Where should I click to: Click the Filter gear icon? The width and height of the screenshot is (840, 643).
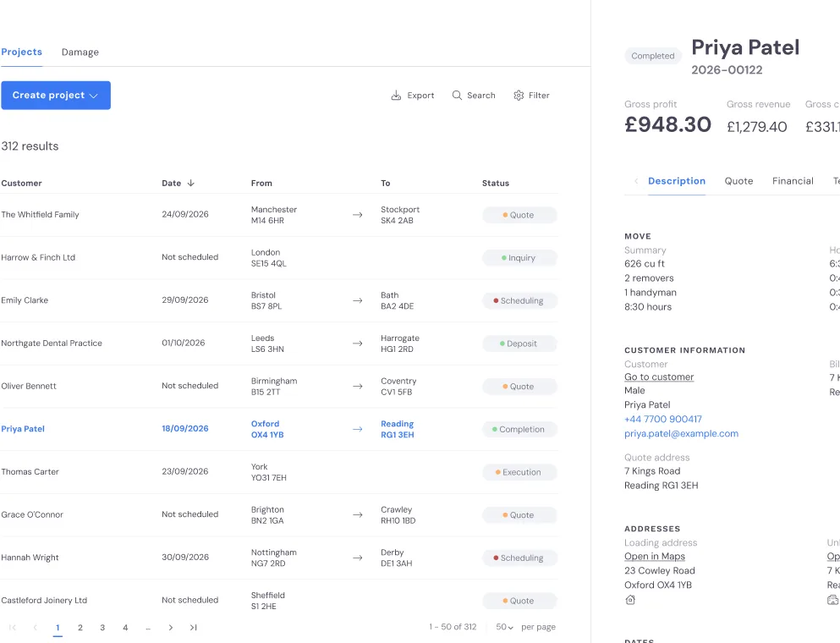coord(519,96)
